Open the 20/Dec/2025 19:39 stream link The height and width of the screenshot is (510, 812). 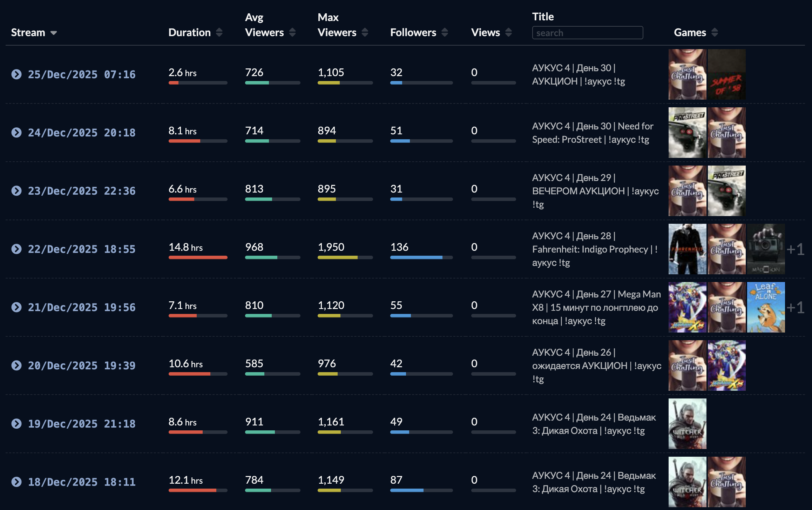81,365
